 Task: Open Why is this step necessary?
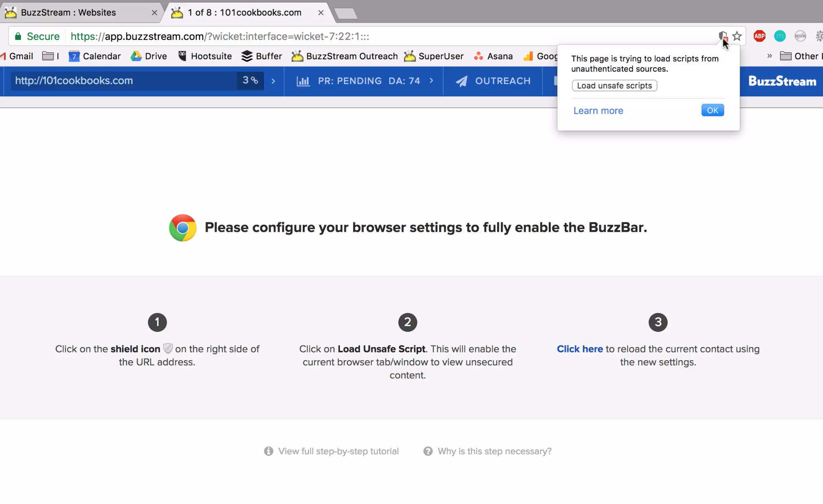point(494,451)
